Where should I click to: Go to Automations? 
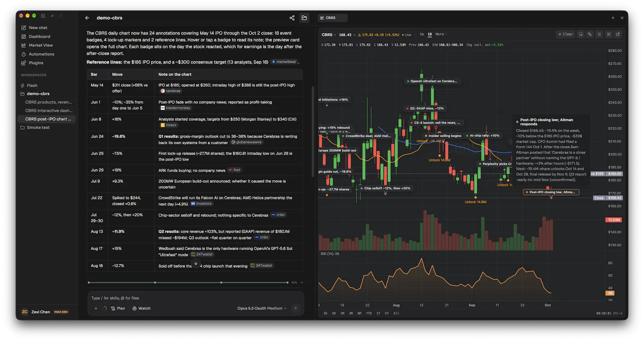point(38,54)
